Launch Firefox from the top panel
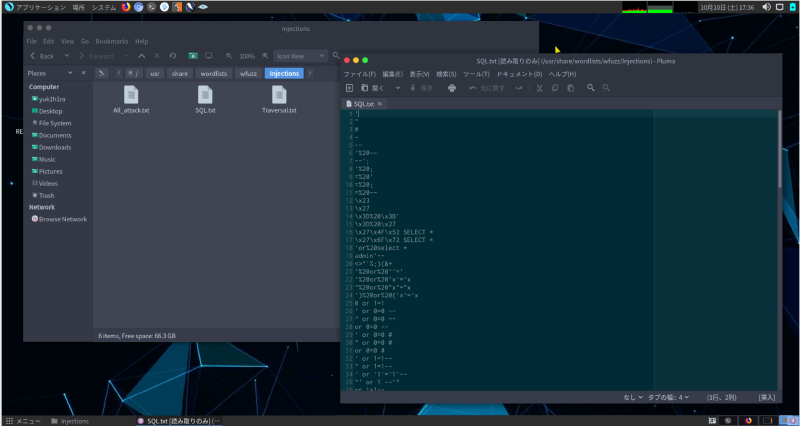This screenshot has width=800, height=426. pyautogui.click(x=127, y=6)
